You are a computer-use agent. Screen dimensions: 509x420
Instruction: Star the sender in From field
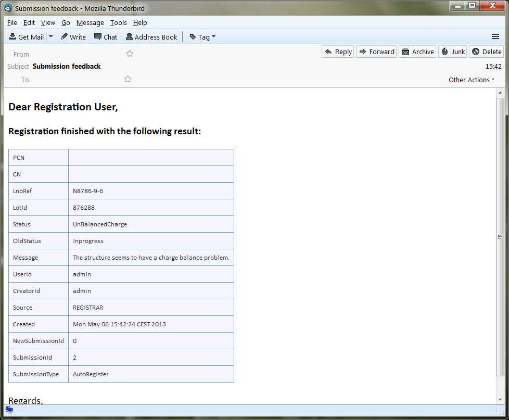point(130,54)
